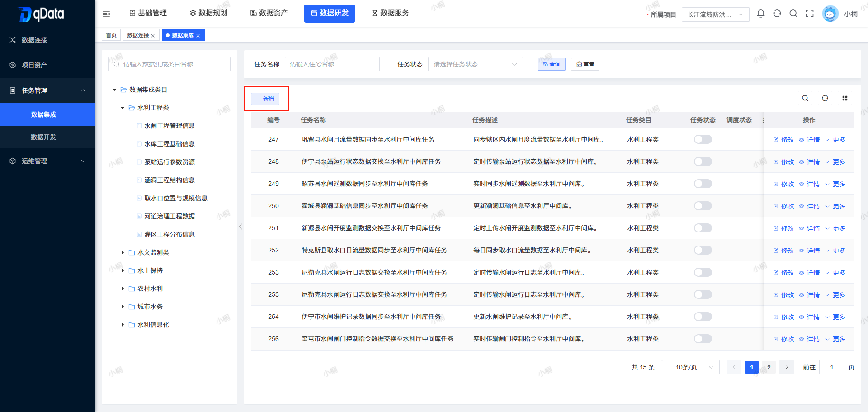The width and height of the screenshot is (868, 412).
Task: Go to next page arrow
Action: [787, 367]
